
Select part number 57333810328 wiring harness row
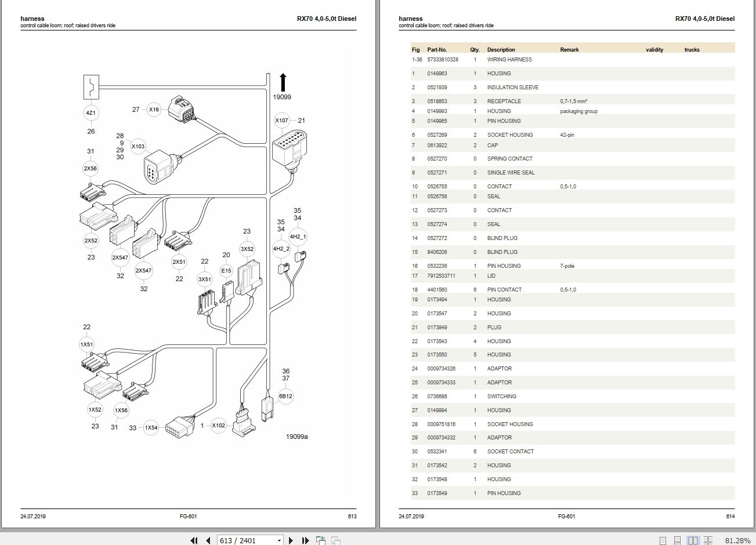pos(573,60)
